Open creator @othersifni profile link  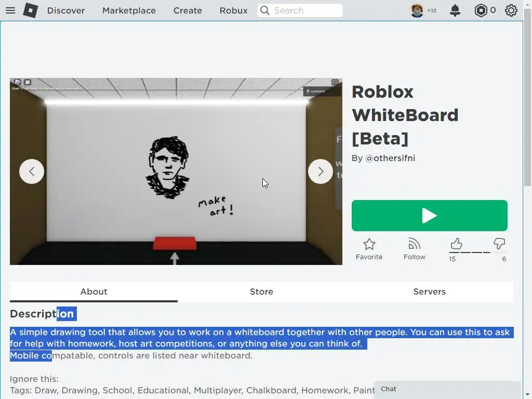click(x=390, y=158)
